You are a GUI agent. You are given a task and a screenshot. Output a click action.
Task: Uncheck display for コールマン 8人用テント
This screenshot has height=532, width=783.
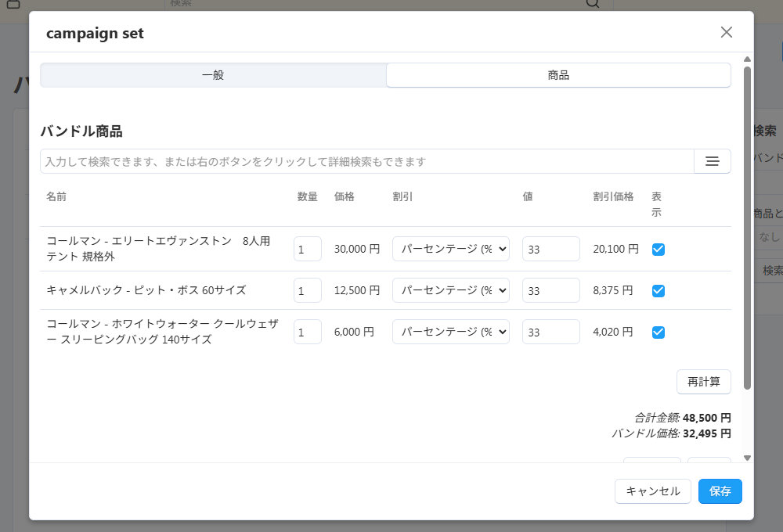tap(659, 249)
